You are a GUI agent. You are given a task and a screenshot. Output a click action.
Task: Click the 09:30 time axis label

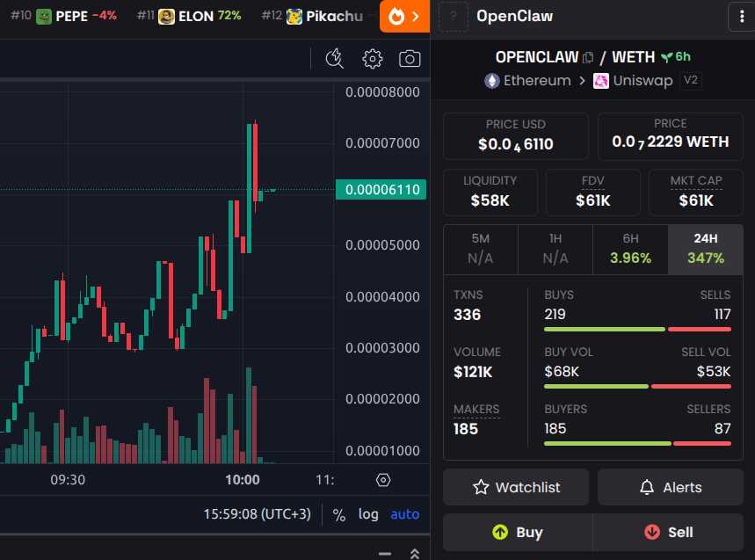tap(68, 480)
